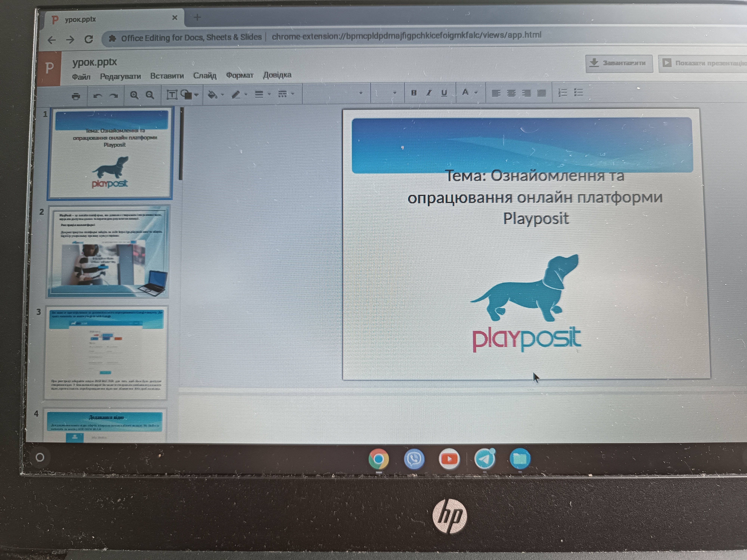Image resolution: width=747 pixels, height=560 pixels.
Task: Select the fill color bucket
Action: (x=212, y=94)
